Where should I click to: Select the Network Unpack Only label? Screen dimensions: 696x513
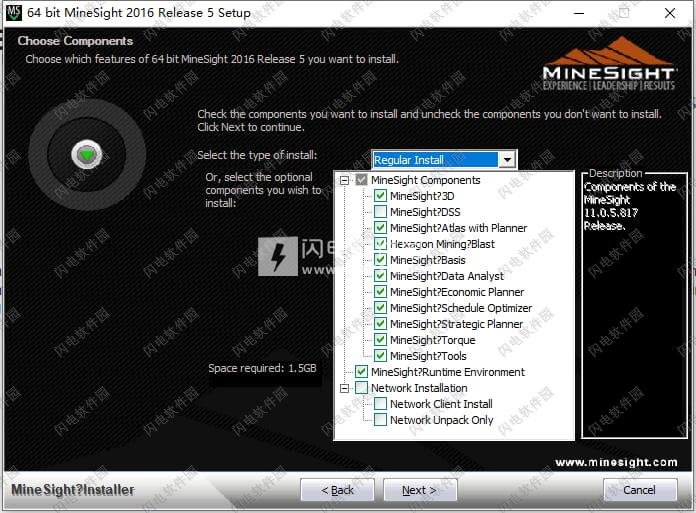point(442,419)
